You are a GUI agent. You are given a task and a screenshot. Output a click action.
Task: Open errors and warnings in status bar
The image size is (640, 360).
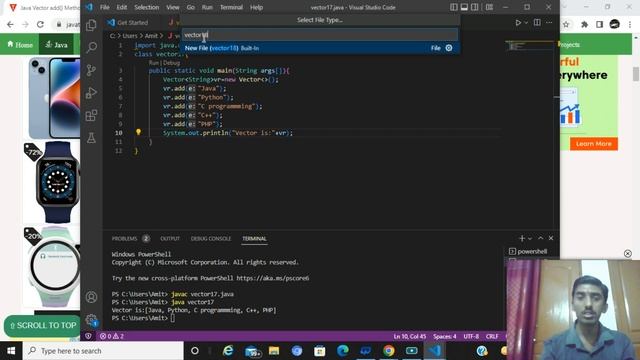[x=112, y=336]
